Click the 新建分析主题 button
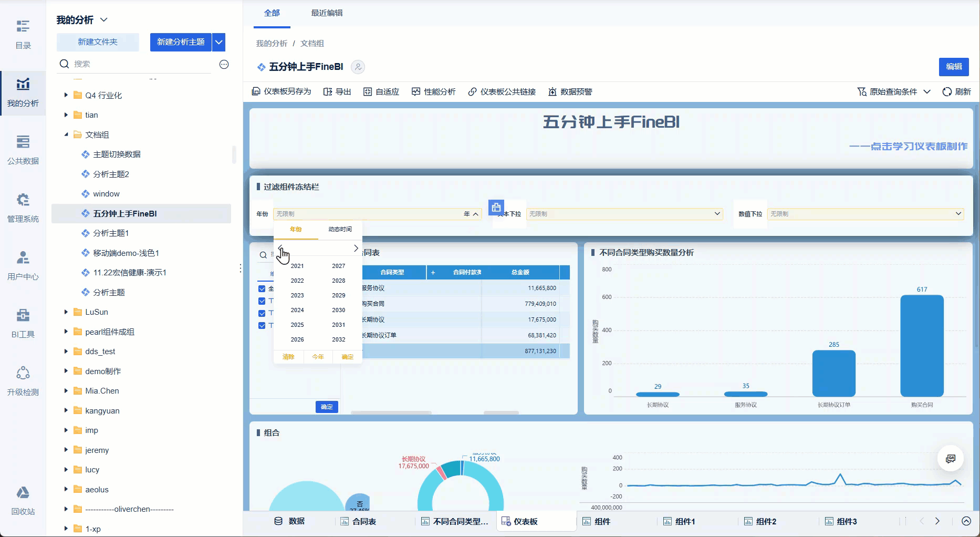This screenshot has height=537, width=980. pyautogui.click(x=181, y=42)
